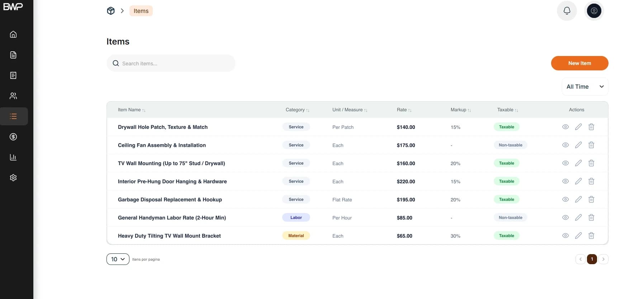Delete the Ceiling Fan Assembly & Installation item
The height and width of the screenshot is (299, 644).
591,145
